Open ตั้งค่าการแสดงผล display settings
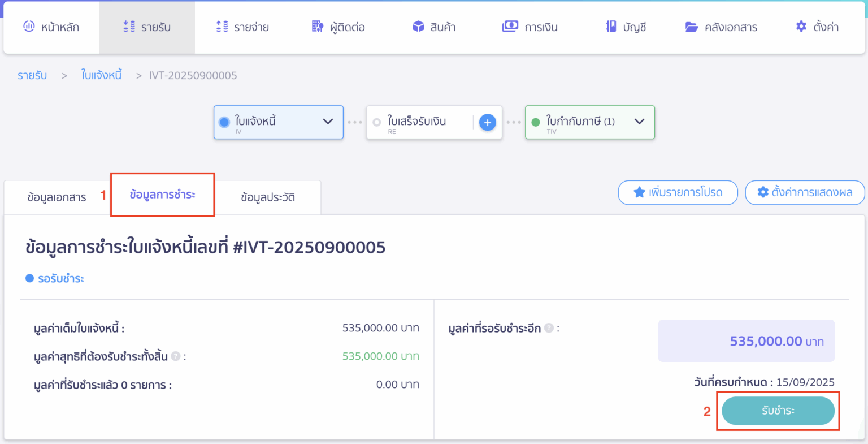Image resolution: width=868 pixels, height=444 pixels. pyautogui.click(x=805, y=192)
